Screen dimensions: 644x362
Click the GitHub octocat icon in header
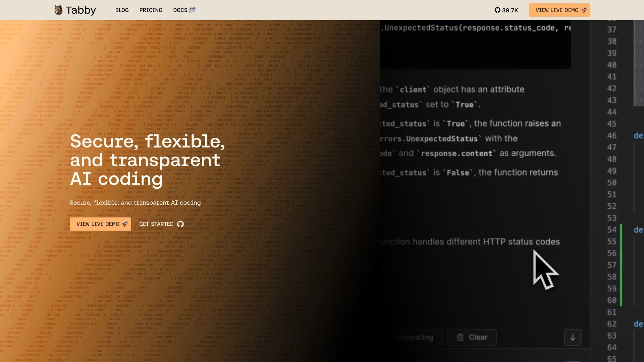[497, 10]
